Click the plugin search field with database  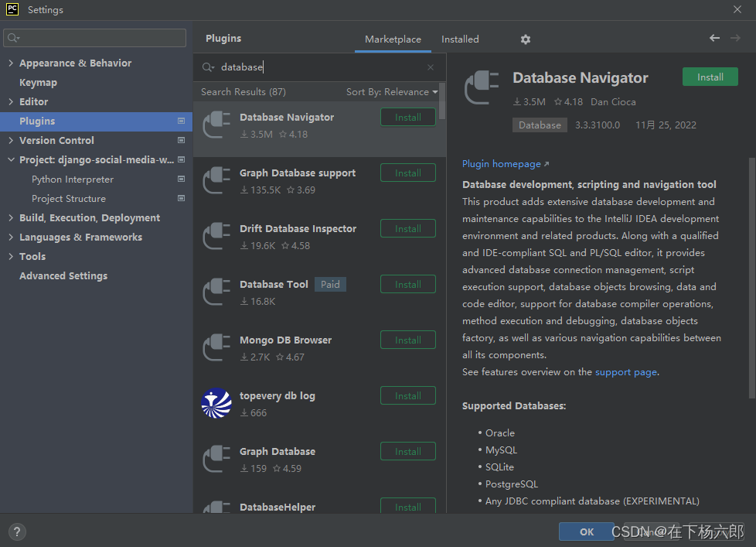point(320,67)
